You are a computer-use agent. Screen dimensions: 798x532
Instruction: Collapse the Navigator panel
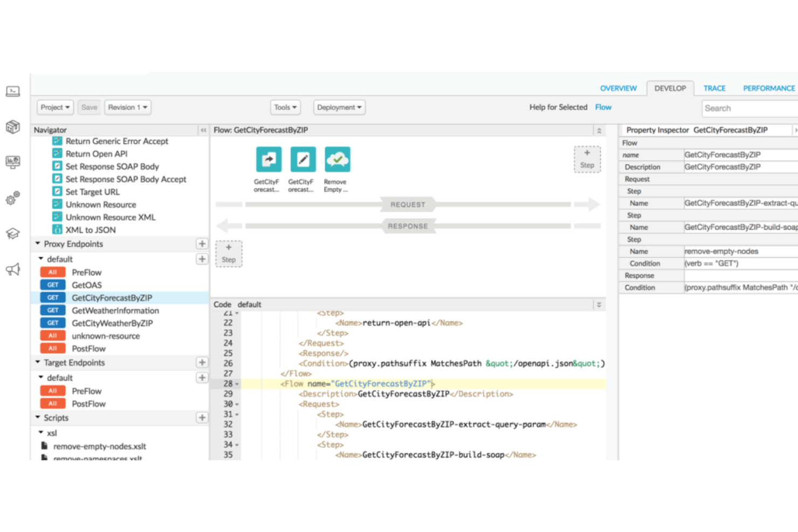[203, 130]
